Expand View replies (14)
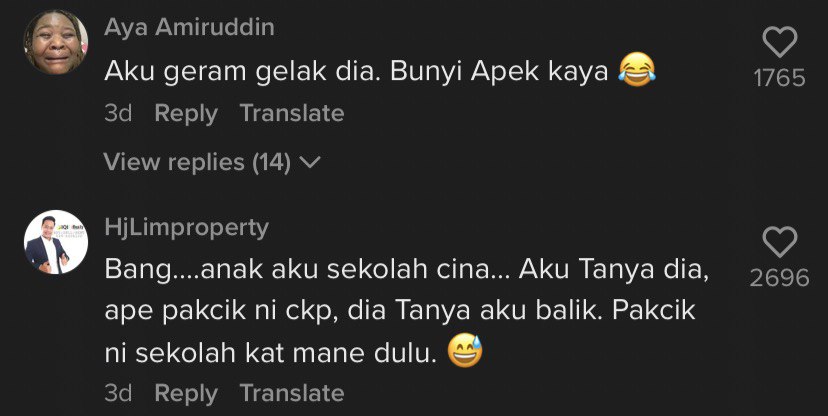Image resolution: width=828 pixels, height=416 pixels. click(212, 162)
